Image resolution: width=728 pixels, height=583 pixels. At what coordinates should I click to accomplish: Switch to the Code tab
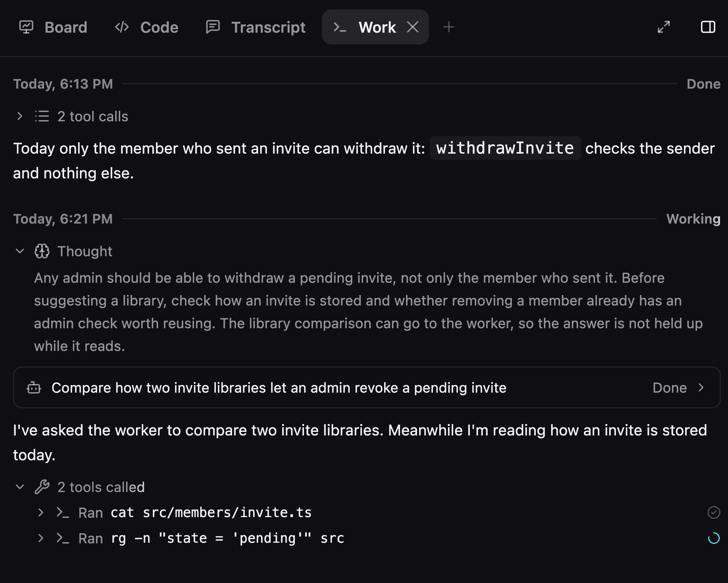pos(147,27)
